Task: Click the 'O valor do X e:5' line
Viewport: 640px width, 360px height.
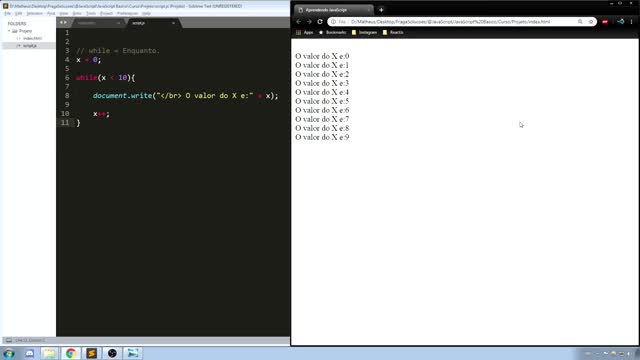Action: [322, 101]
